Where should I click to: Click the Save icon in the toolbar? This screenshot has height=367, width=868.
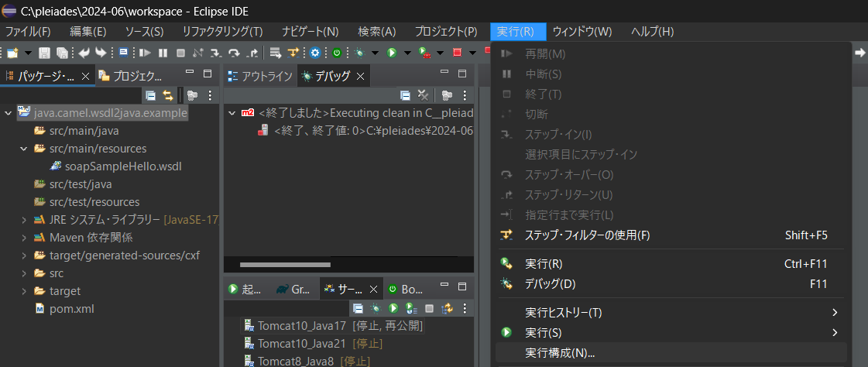(x=44, y=53)
